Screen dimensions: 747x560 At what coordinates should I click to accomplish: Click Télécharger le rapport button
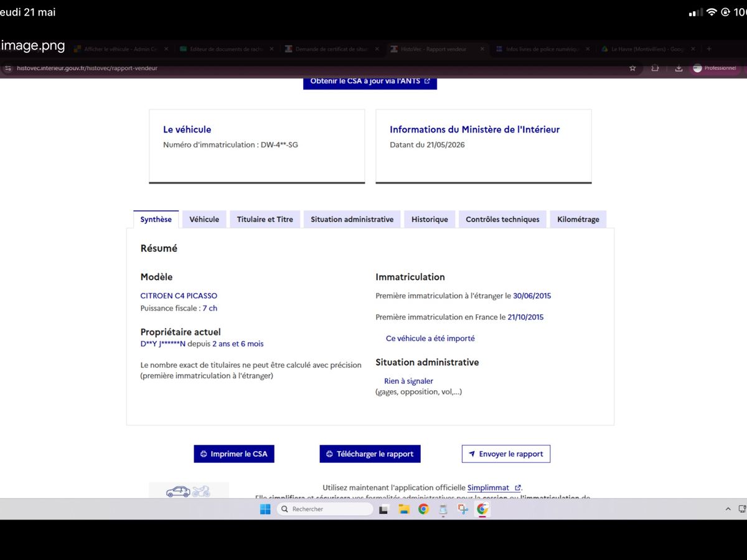(370, 454)
